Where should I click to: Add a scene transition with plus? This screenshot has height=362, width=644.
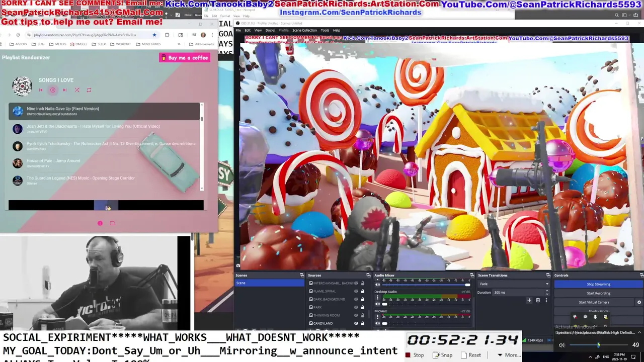pos(529,300)
